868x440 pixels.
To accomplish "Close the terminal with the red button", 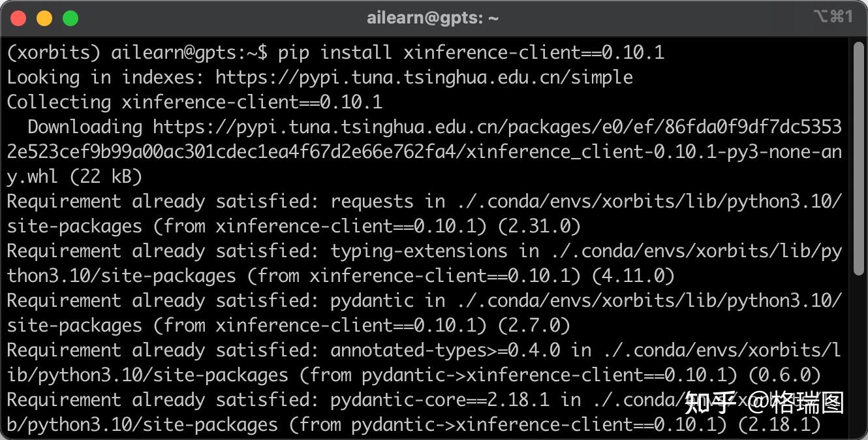I will point(18,18).
